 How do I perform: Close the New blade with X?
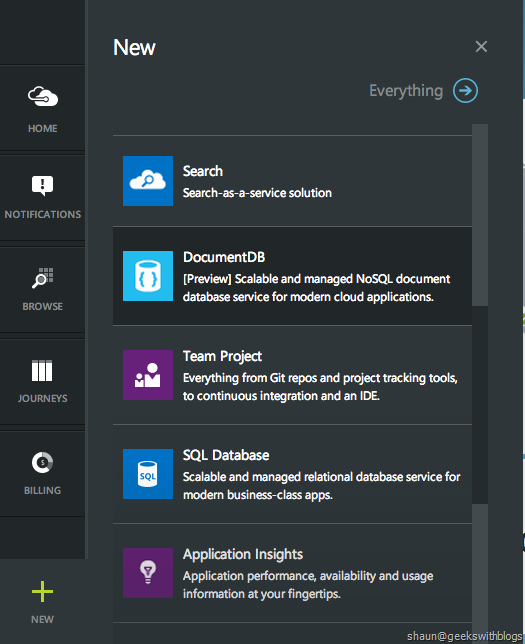[x=481, y=46]
